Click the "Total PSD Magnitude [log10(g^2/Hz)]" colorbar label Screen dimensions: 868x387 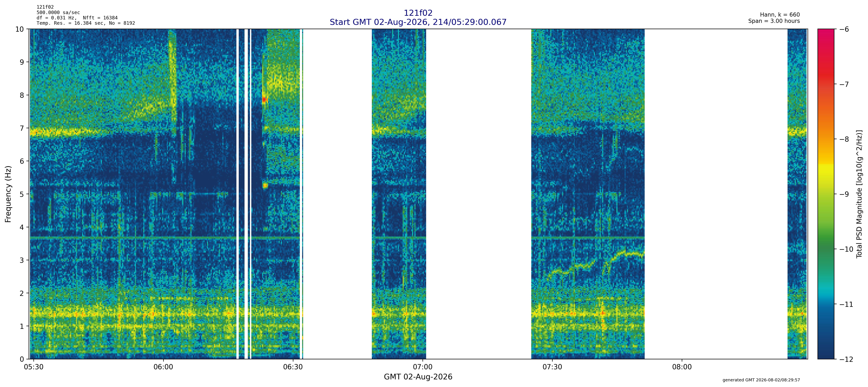click(859, 194)
